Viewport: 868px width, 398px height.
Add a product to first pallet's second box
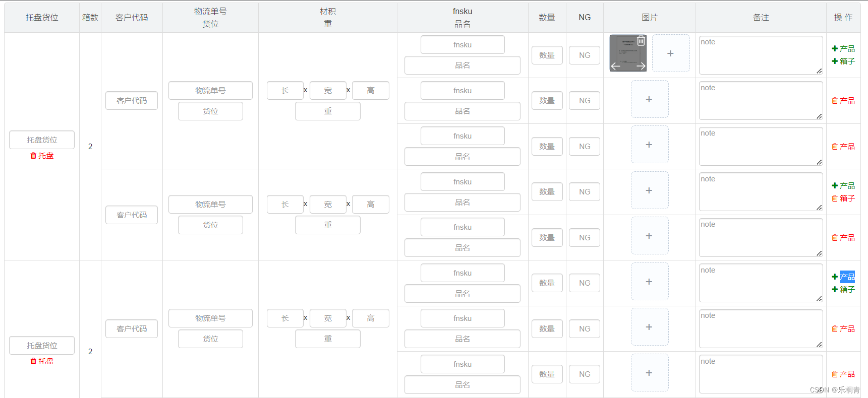pos(843,186)
